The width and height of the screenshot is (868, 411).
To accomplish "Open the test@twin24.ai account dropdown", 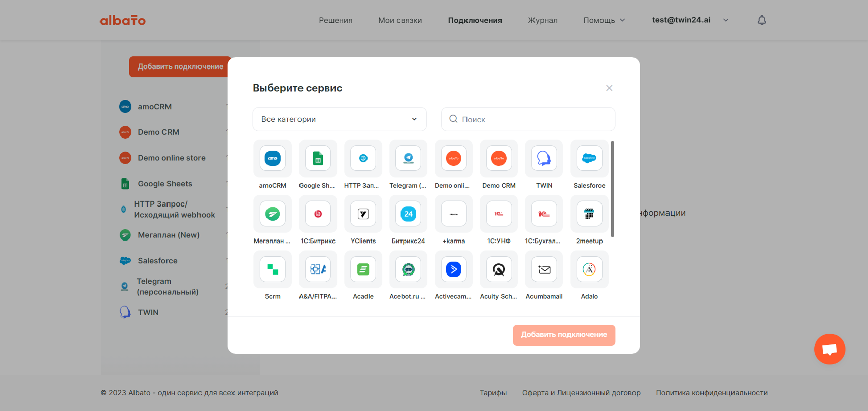I will coord(690,20).
